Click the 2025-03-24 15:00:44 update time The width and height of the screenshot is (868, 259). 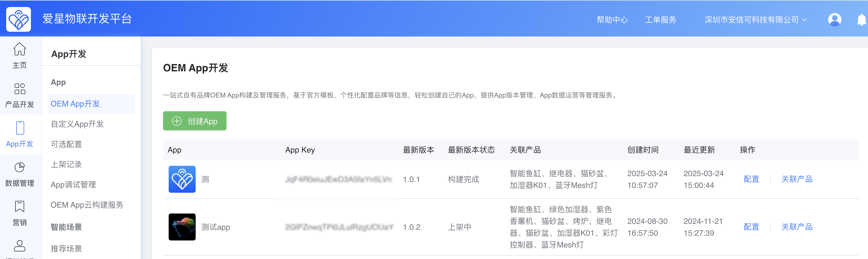(703, 179)
